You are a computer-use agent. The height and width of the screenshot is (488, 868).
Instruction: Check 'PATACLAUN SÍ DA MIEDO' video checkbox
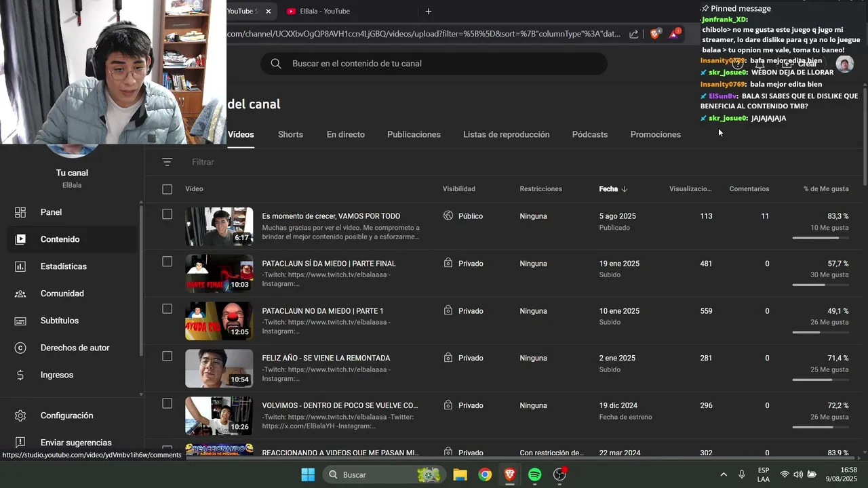(x=167, y=262)
